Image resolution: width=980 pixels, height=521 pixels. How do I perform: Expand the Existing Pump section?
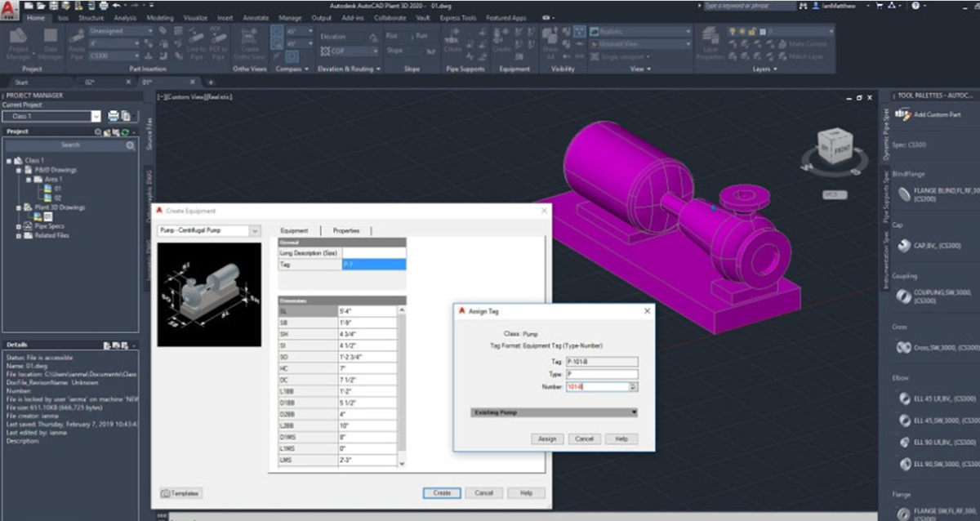pos(634,412)
